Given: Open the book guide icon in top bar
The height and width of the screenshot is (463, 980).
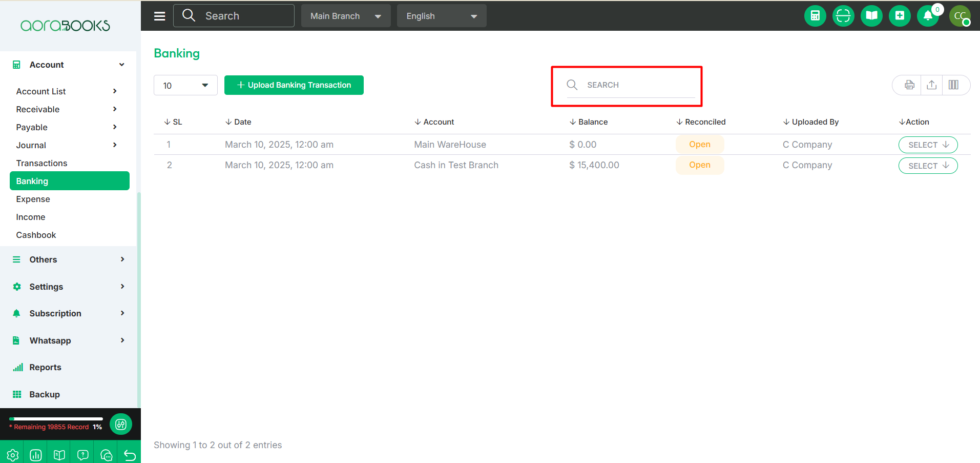Looking at the screenshot, I should point(871,16).
